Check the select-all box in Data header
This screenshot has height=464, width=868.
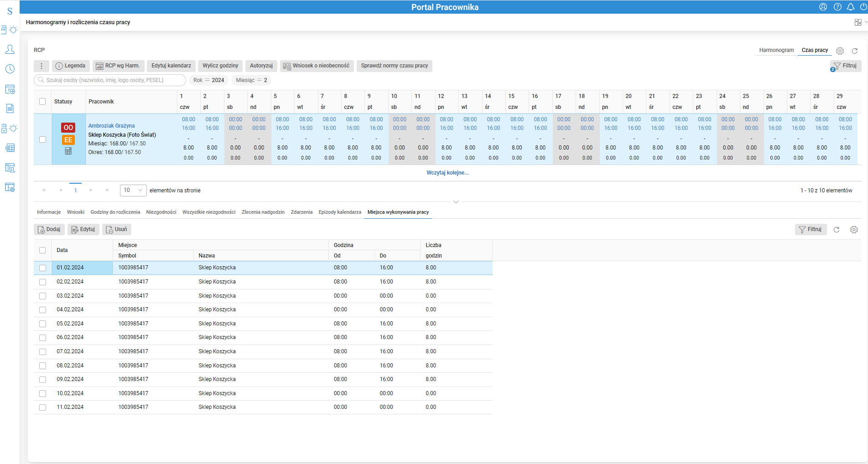pos(42,250)
